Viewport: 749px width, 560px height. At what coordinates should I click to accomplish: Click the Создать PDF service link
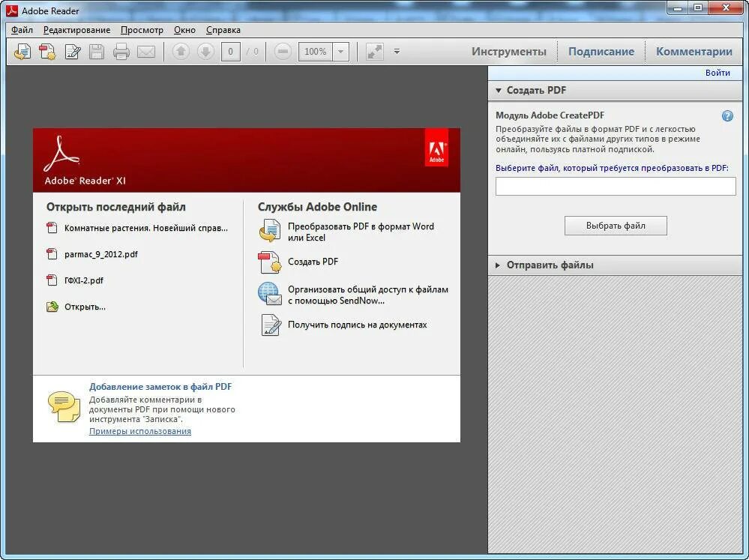[x=313, y=262]
